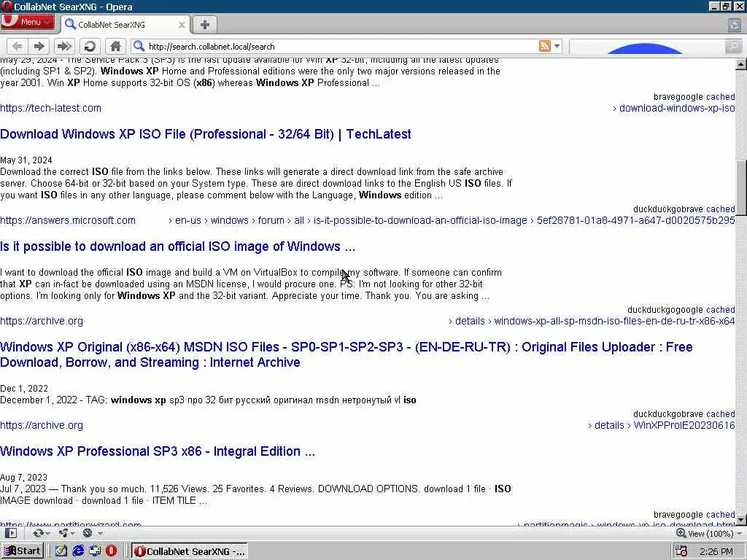The image size is (747, 560).
Task: Click the search field next to address bar
Action: (x=646, y=46)
